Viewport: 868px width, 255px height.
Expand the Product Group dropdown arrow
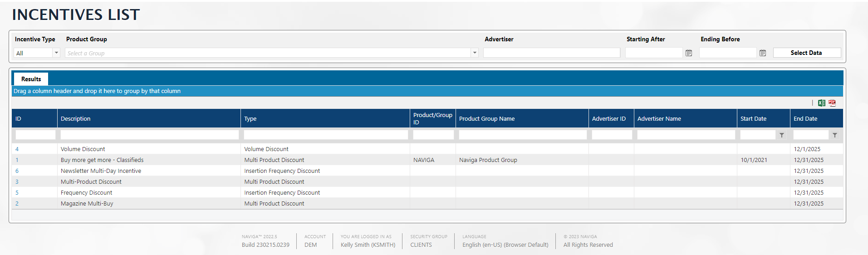click(475, 53)
